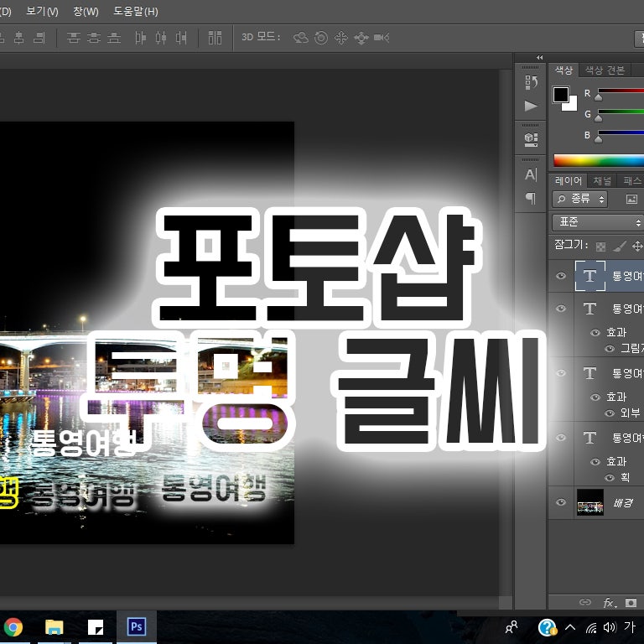Click the canvas vertical scrollbar
The image size is (644, 644).
pyautogui.click(x=506, y=333)
